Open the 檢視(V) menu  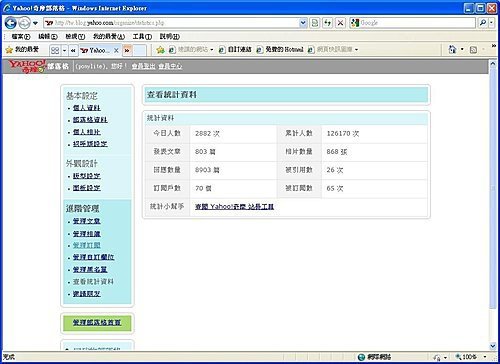[x=75, y=36]
